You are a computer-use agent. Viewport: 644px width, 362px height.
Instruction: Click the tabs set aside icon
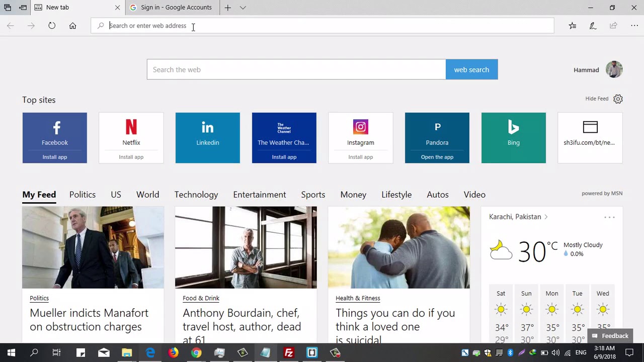point(8,8)
